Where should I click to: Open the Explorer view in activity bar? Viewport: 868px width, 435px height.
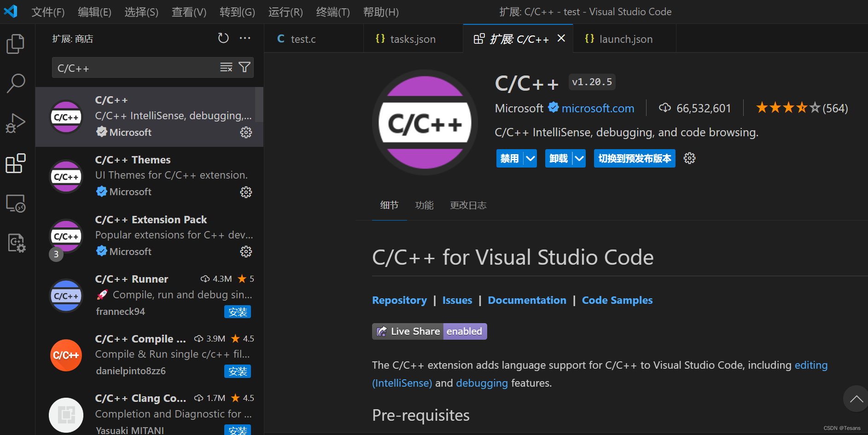pos(16,44)
